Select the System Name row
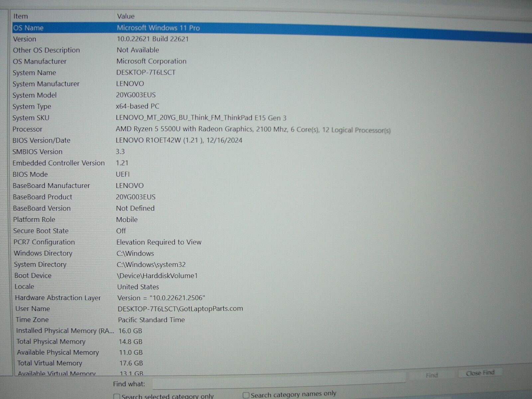 tap(271, 73)
